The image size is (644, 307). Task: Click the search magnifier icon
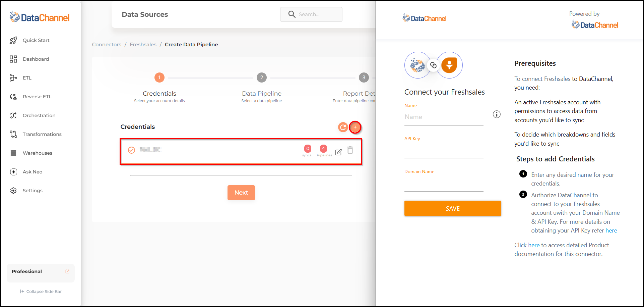click(292, 14)
